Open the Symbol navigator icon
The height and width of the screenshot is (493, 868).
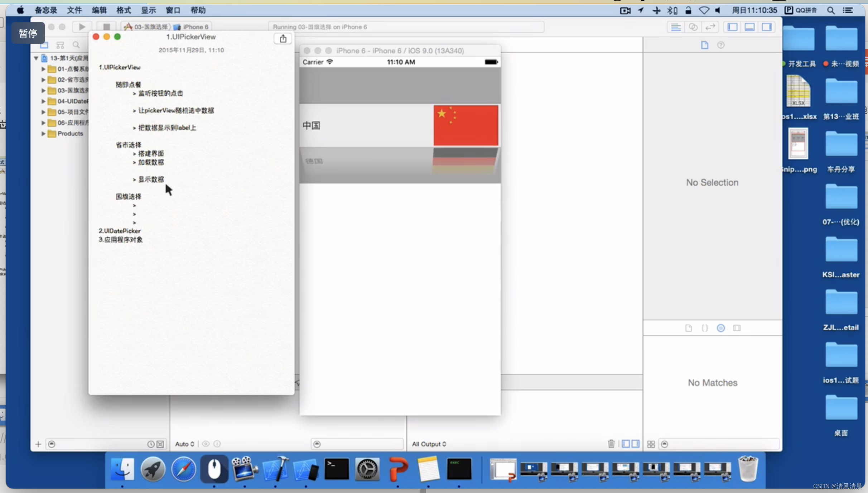pos(60,45)
